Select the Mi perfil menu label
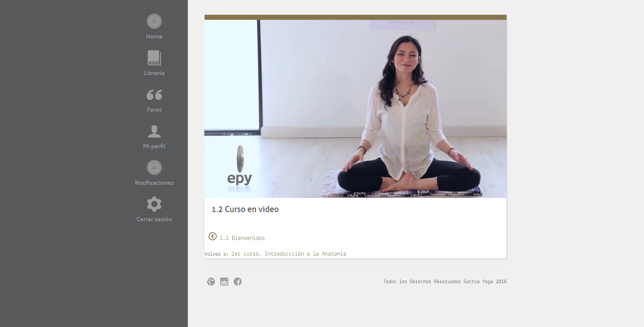The image size is (644, 327). [154, 146]
